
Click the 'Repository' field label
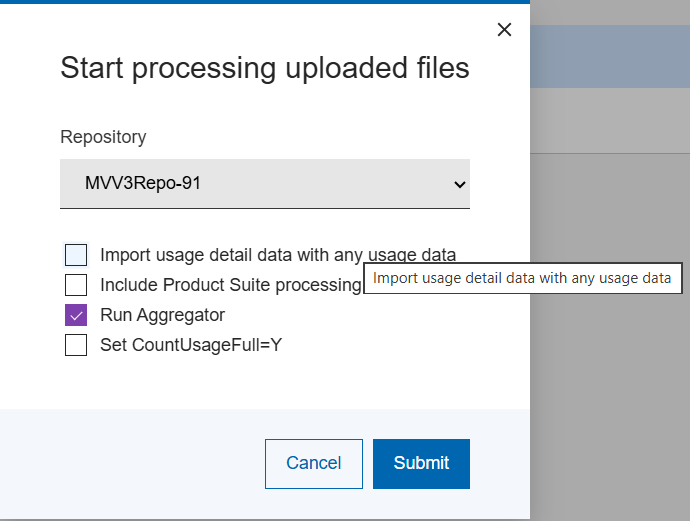click(x=103, y=137)
